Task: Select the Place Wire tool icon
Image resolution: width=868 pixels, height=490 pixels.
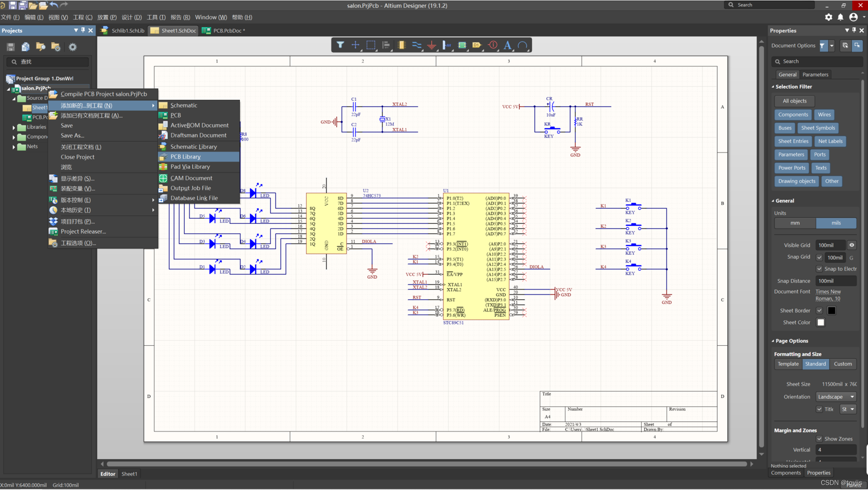Action: 416,45
